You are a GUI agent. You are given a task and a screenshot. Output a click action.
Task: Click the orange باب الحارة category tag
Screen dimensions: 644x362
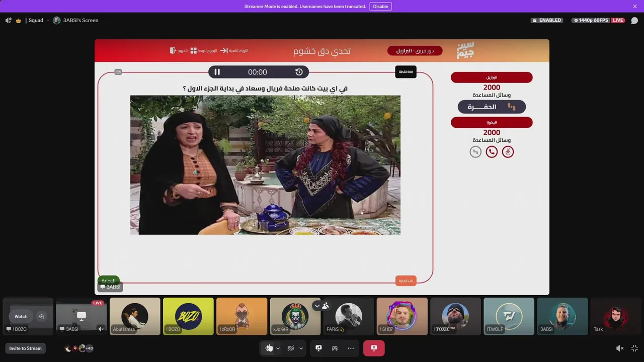click(406, 281)
